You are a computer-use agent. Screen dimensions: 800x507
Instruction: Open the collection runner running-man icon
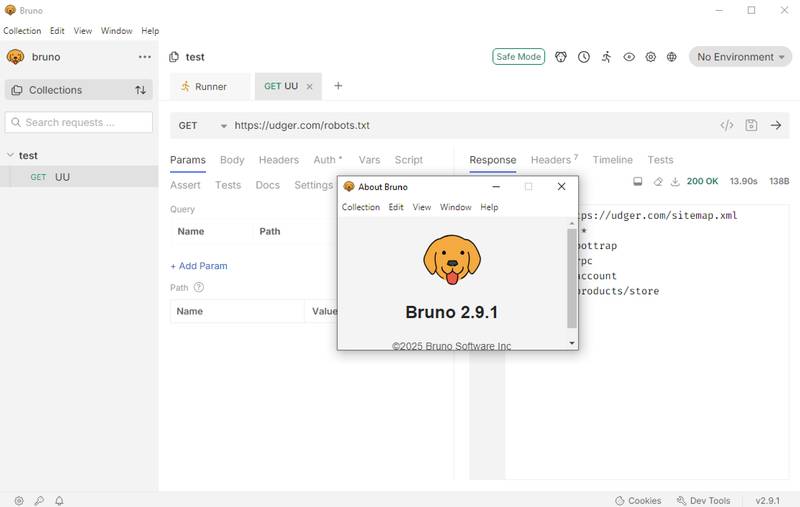606,57
